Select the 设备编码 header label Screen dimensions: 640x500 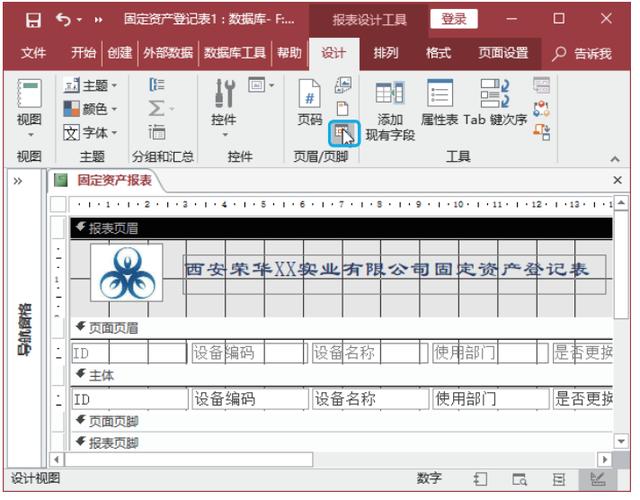pyautogui.click(x=249, y=353)
